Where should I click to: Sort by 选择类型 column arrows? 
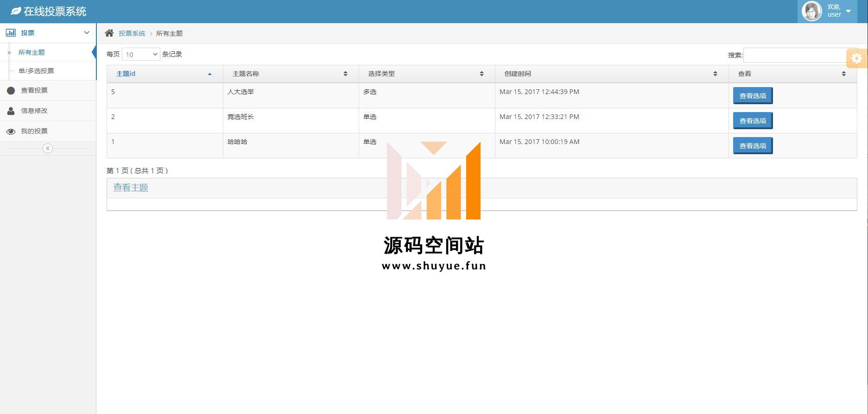[482, 74]
